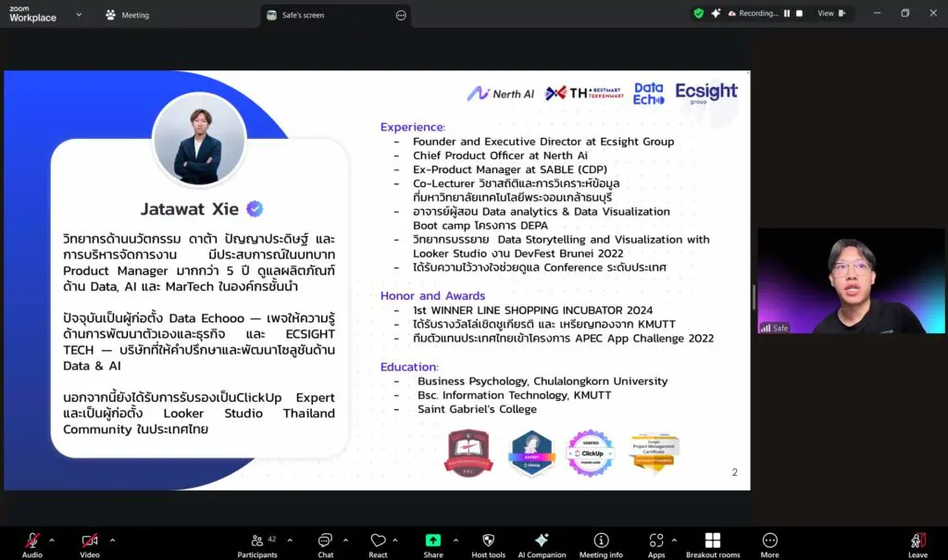Click 'Saint Gabriel's College' line
948x560 pixels.
pyautogui.click(x=477, y=409)
